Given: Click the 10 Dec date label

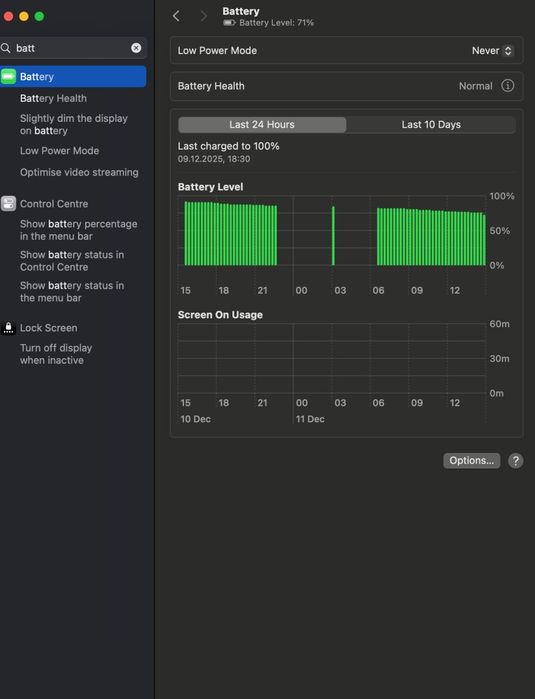Looking at the screenshot, I should [x=196, y=419].
